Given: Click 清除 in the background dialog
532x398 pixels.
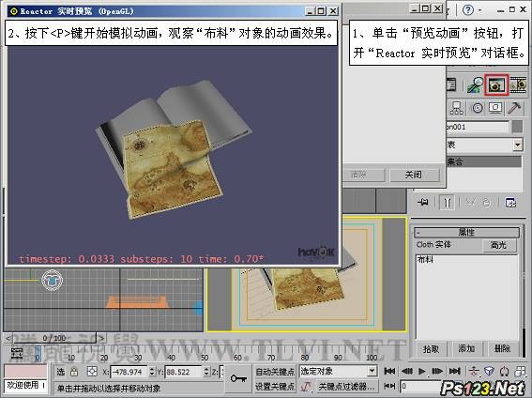Looking at the screenshot, I should (359, 175).
